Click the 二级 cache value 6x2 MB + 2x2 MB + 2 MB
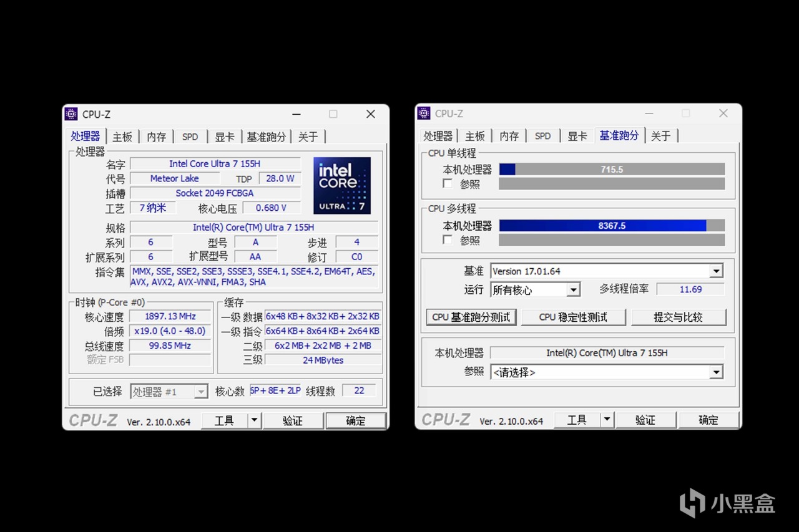 point(323,346)
